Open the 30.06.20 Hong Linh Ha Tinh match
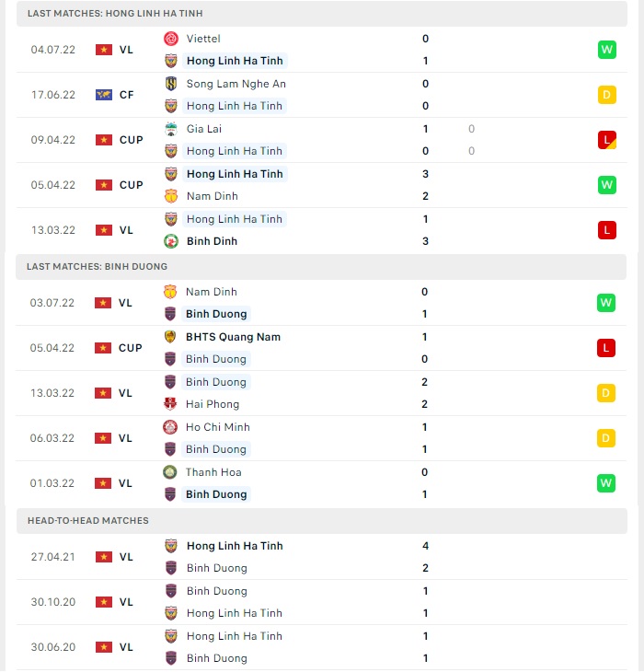Viewport: 644px width, 672px height. (322, 647)
